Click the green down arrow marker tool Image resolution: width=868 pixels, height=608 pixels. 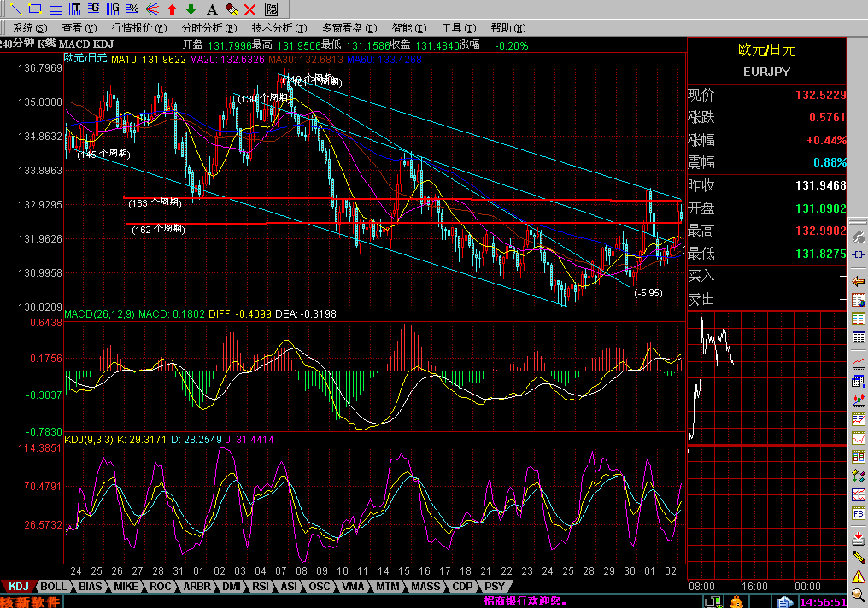(191, 9)
